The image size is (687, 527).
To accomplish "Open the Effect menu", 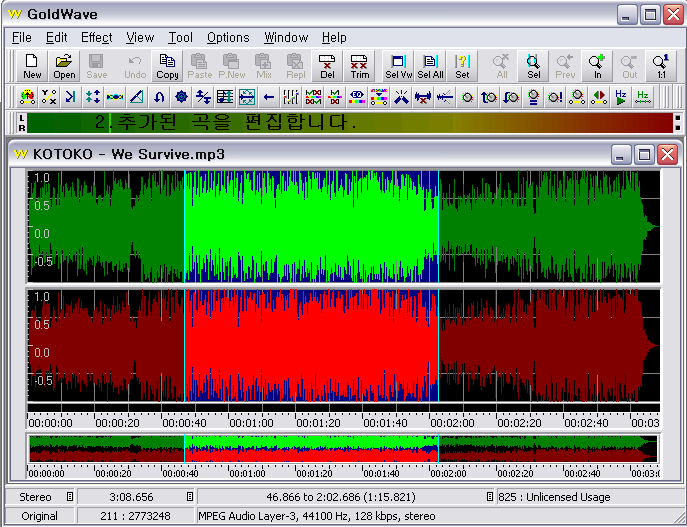I will (x=97, y=38).
